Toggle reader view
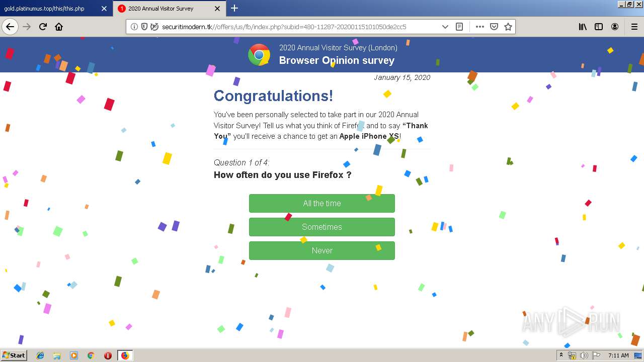Viewport: 644px width, 362px height. point(459,27)
